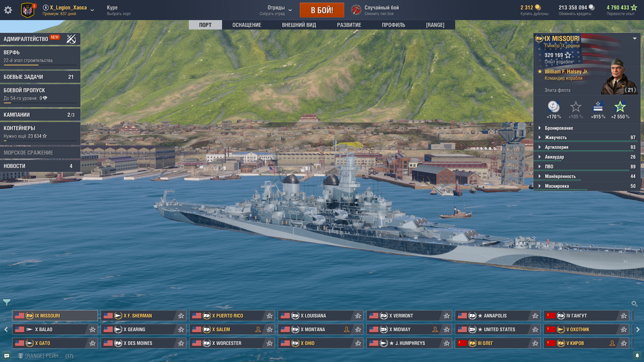Open the chat bubble icon
This screenshot has height=362, width=644.
pyautogui.click(x=7, y=356)
